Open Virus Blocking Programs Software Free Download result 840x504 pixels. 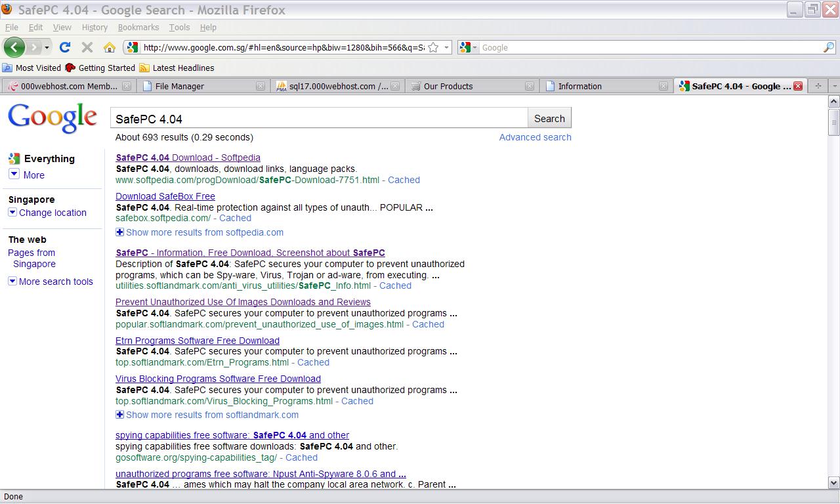pos(218,379)
